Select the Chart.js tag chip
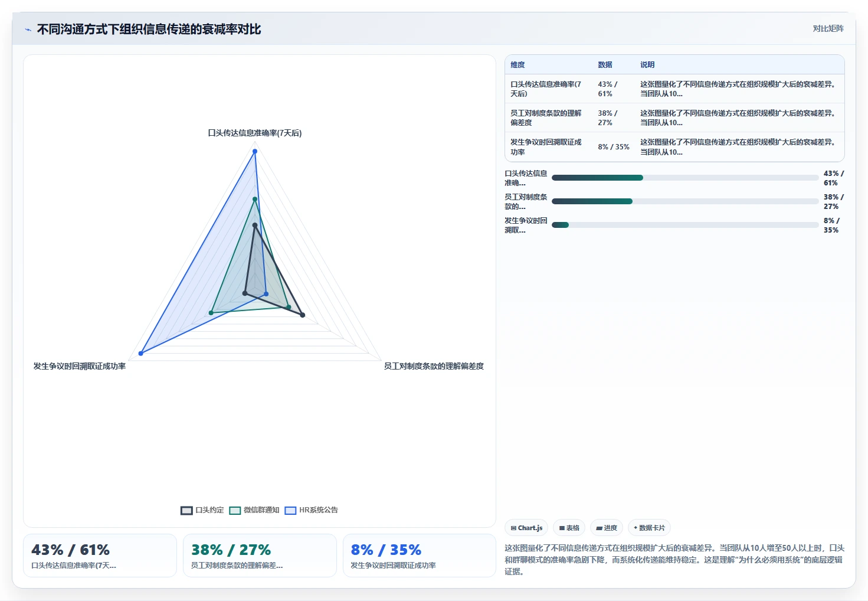 (x=526, y=528)
